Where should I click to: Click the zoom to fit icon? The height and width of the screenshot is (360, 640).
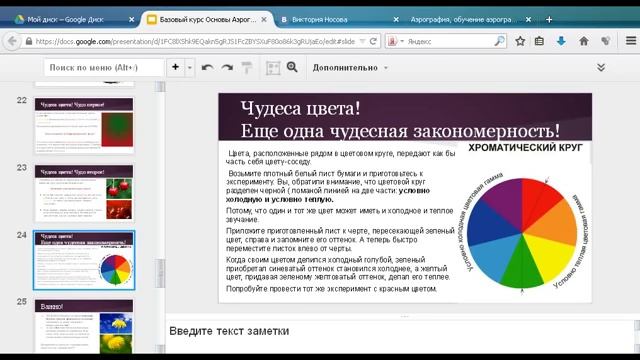coord(273,68)
